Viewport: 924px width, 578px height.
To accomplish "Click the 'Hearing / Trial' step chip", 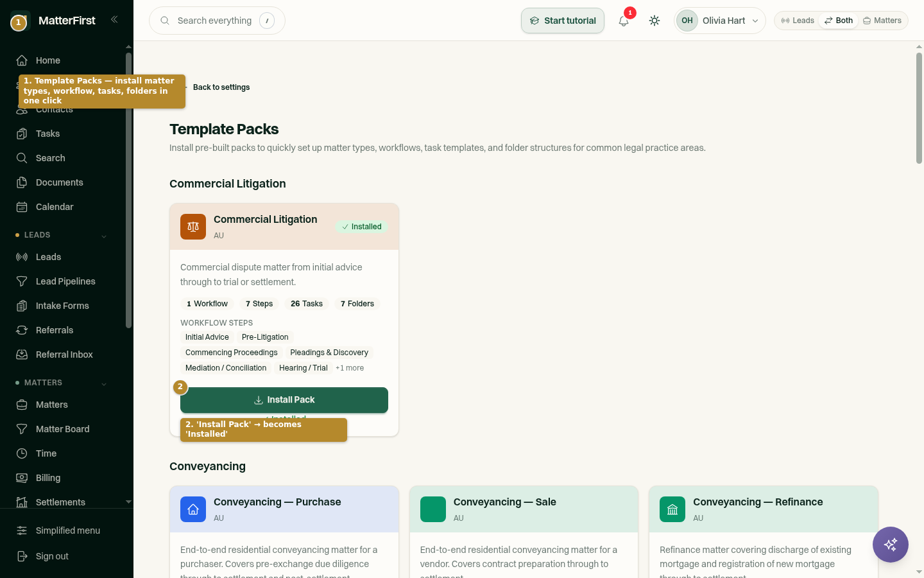I will pos(304,368).
